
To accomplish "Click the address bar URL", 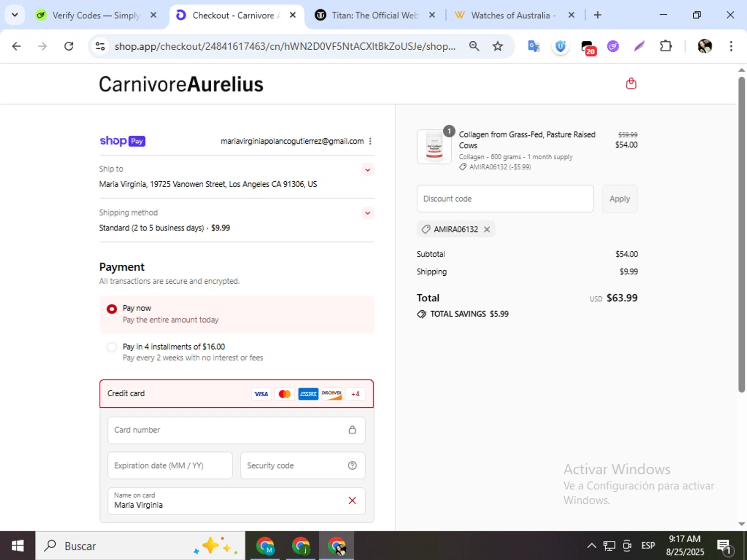I will pos(285,46).
